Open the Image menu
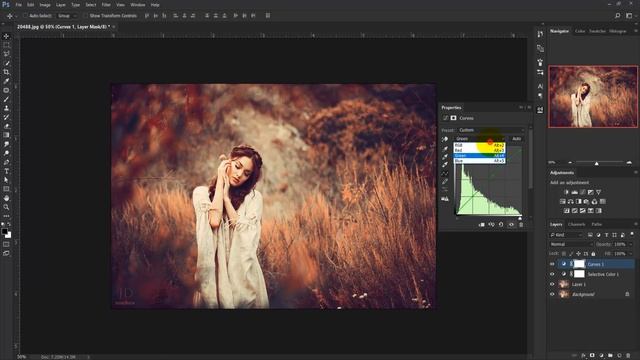Image resolution: width=640 pixels, height=360 pixels. (45, 5)
